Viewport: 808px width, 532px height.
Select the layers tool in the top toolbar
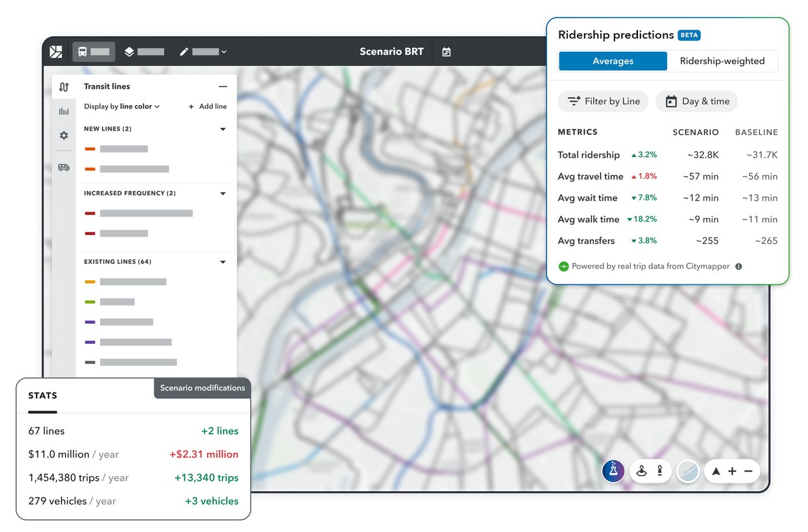tap(129, 51)
